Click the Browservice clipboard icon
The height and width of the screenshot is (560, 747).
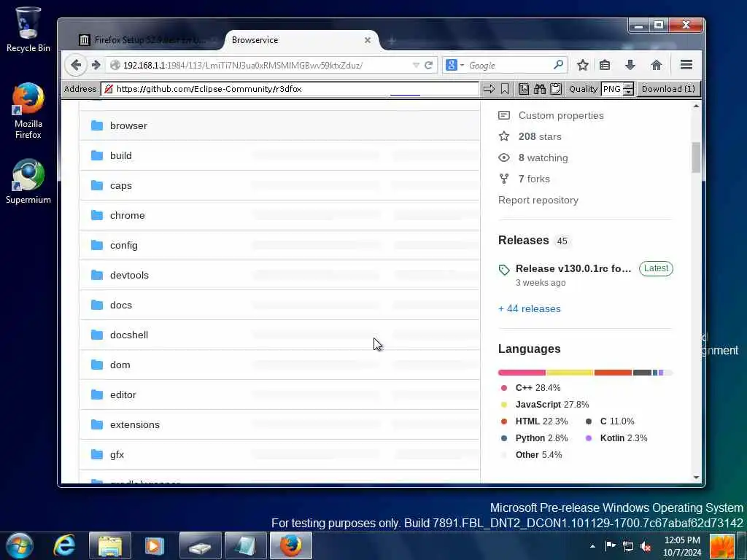click(x=555, y=88)
